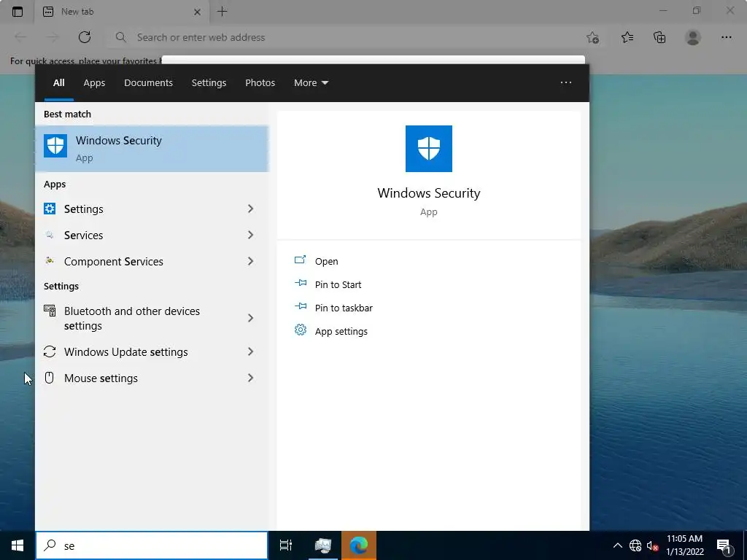
Task: Click the Windows Update refresh icon
Action: (x=50, y=351)
